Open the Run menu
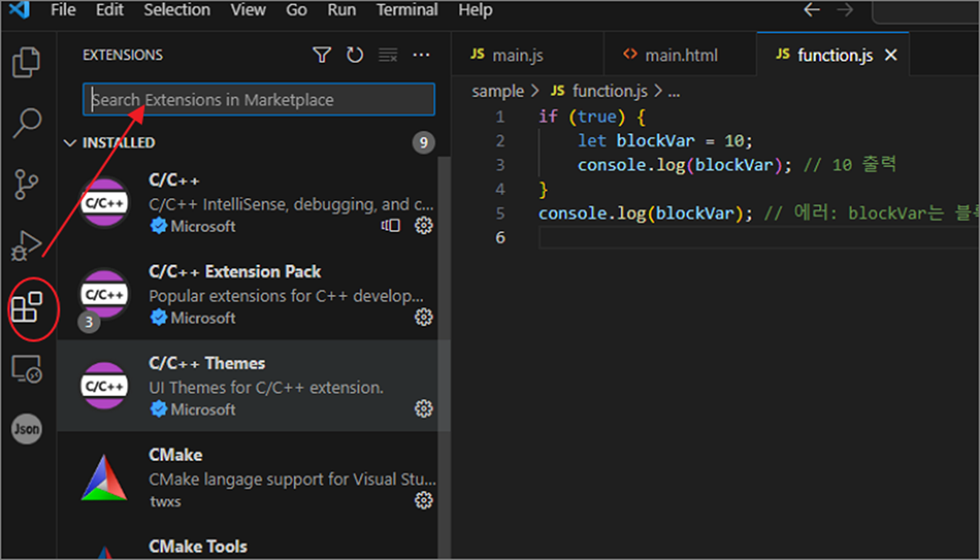The image size is (980, 560). point(342,10)
